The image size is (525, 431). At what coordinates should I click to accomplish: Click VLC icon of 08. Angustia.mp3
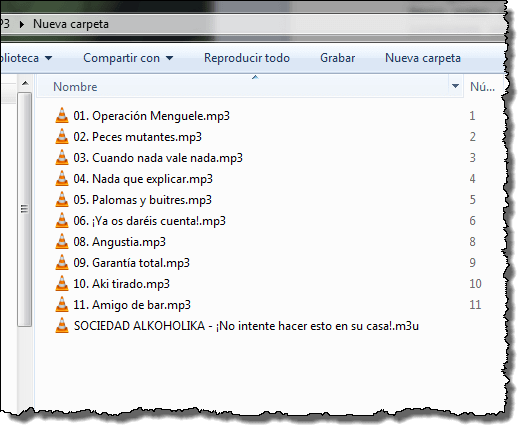[62, 242]
